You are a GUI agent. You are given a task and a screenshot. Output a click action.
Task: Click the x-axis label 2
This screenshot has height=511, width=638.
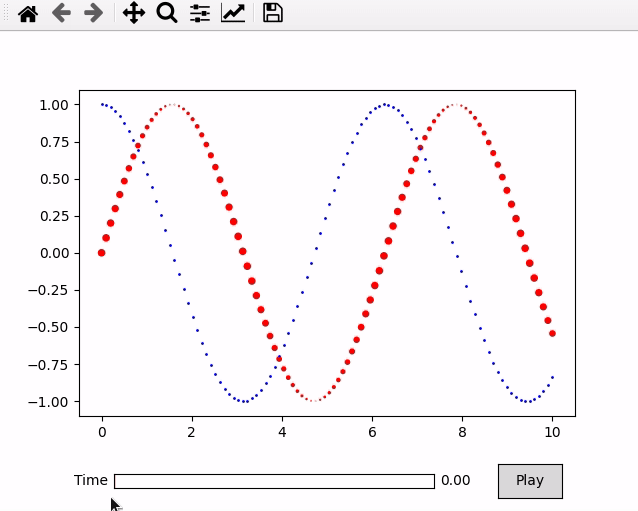point(192,432)
